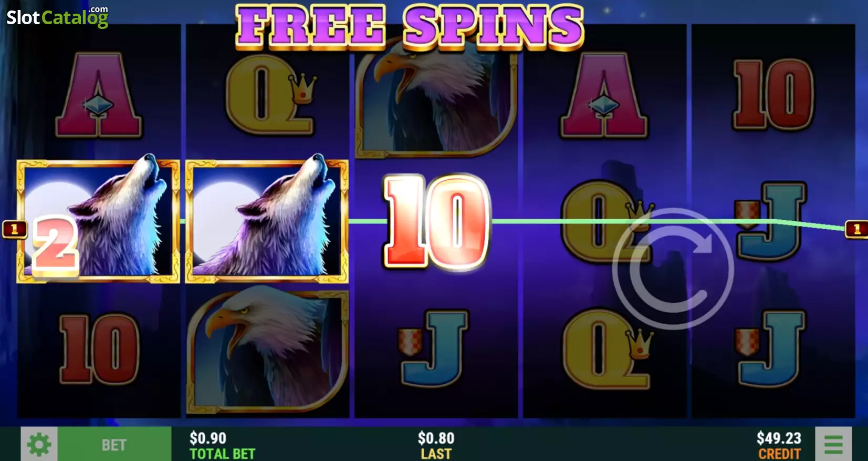
Task: Click the SlotCatalog.com logo
Action: pos(57,17)
